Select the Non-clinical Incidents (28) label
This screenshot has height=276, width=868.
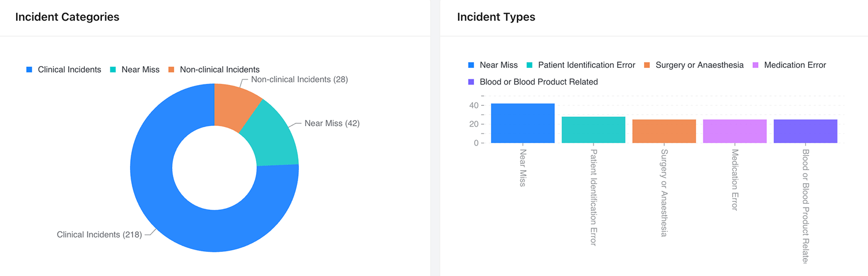(x=299, y=79)
